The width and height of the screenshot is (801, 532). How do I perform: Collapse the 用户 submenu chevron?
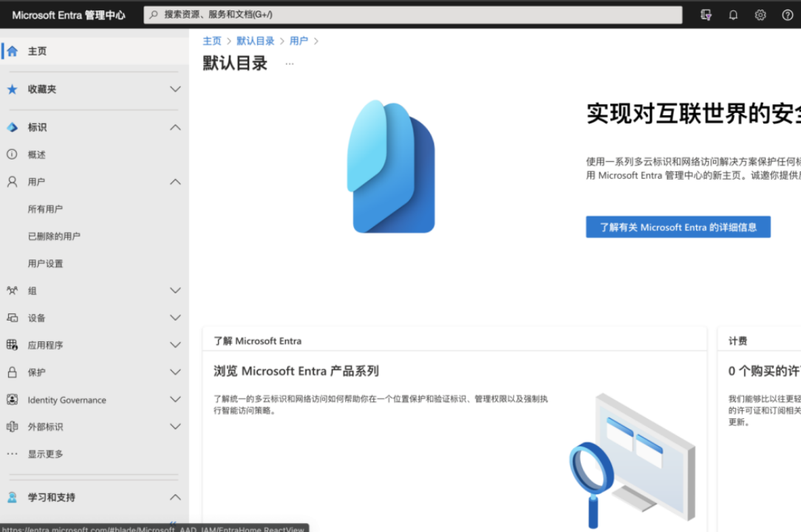[x=175, y=182]
